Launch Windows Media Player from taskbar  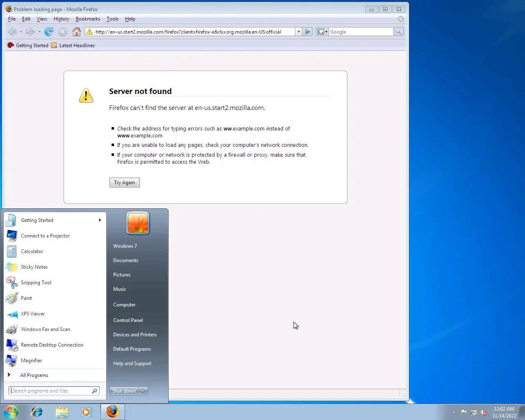click(x=87, y=412)
